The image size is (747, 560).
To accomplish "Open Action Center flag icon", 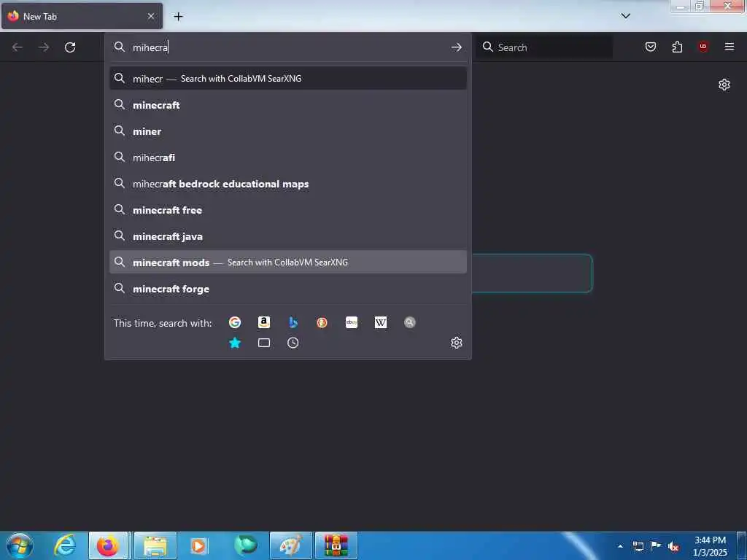I will click(656, 546).
